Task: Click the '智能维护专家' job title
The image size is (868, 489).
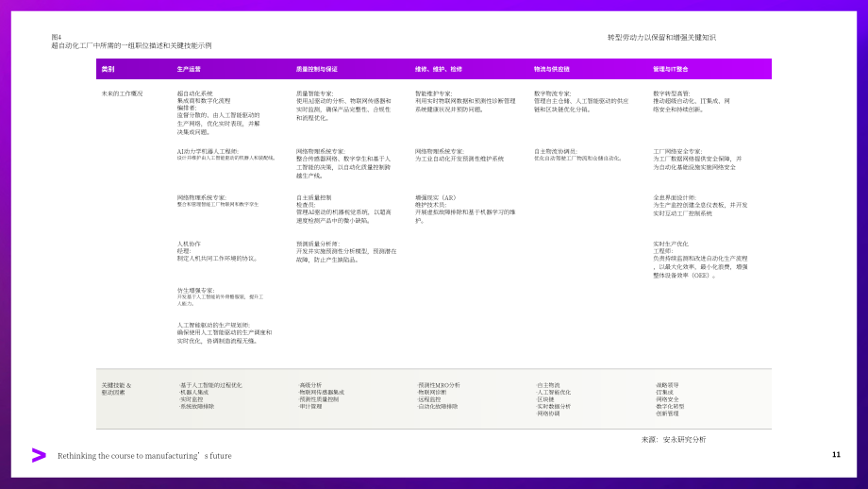Action: click(433, 93)
